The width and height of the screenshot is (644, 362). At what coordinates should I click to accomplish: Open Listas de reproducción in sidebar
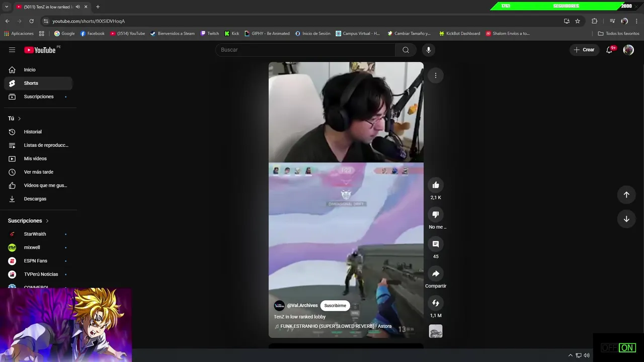tap(38, 145)
